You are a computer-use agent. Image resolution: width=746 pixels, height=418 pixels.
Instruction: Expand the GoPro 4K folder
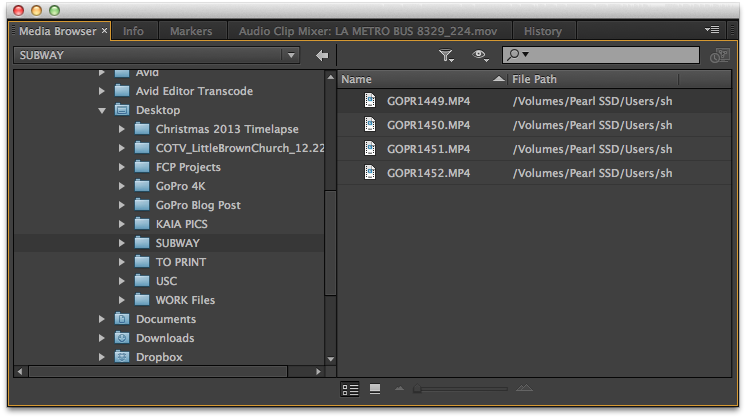click(121, 186)
